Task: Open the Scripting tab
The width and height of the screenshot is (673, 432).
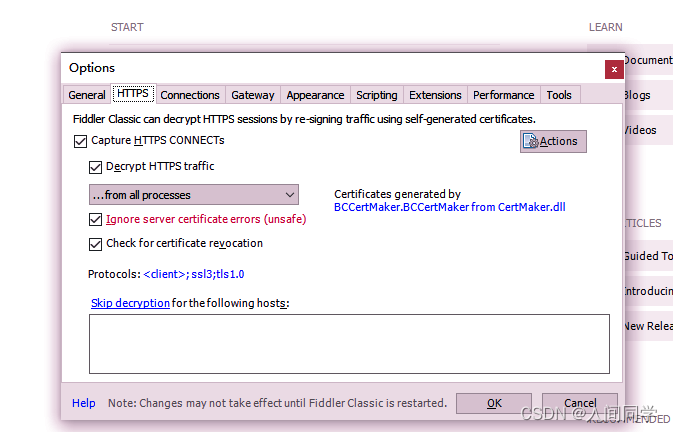Action: pyautogui.click(x=377, y=95)
